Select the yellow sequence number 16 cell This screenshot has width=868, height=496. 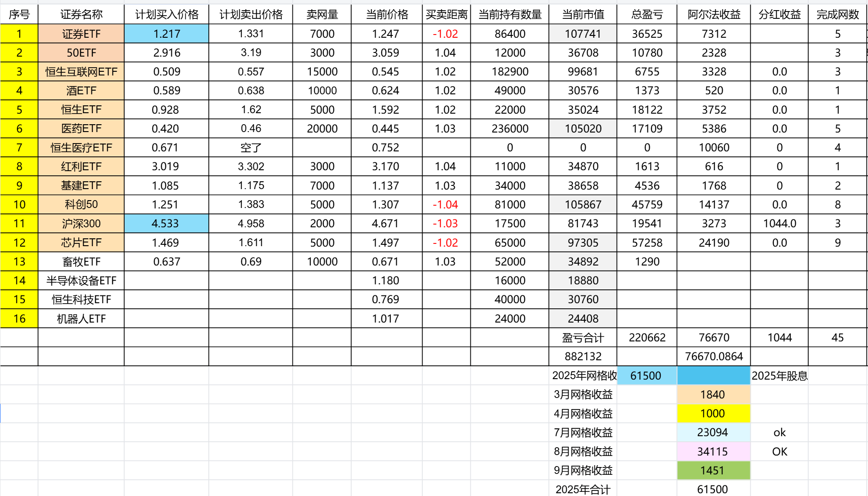19,318
